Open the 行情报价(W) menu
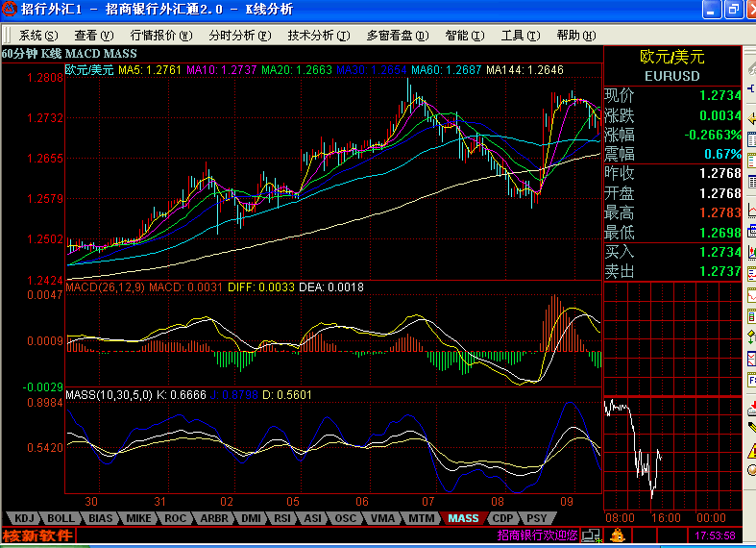This screenshot has height=548, width=756. point(161,36)
